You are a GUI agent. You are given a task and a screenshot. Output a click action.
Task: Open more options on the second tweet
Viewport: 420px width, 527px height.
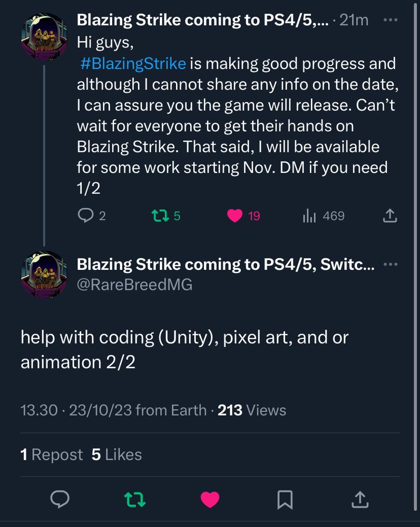point(390,265)
